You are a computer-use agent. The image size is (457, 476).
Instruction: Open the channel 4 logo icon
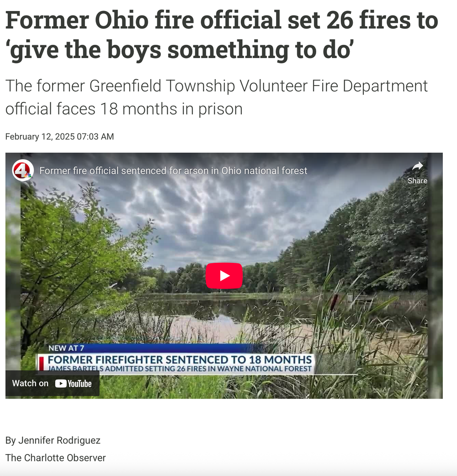[x=23, y=170]
